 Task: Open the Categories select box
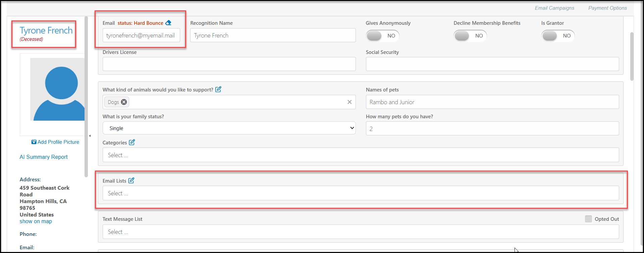[361, 155]
